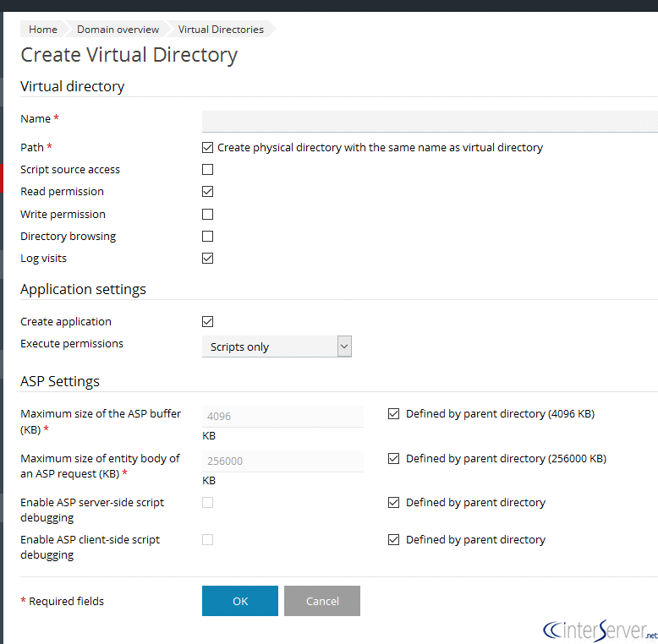Click the Name input field
Screen dimensions: 658x644
click(430, 122)
